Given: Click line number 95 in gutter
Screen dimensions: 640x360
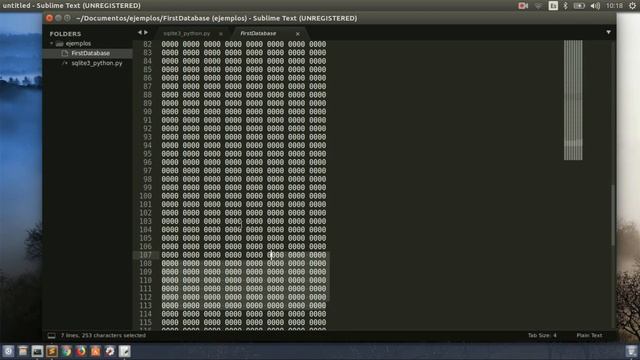Looking at the screenshot, I should click(147, 154).
